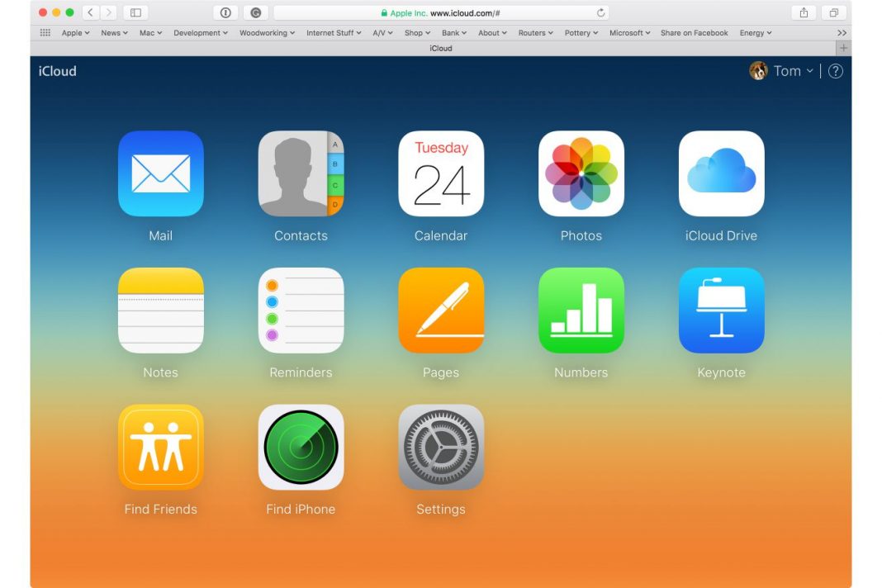Image resolution: width=882 pixels, height=588 pixels.
Task: Click the Settings label text
Action: [x=441, y=510]
